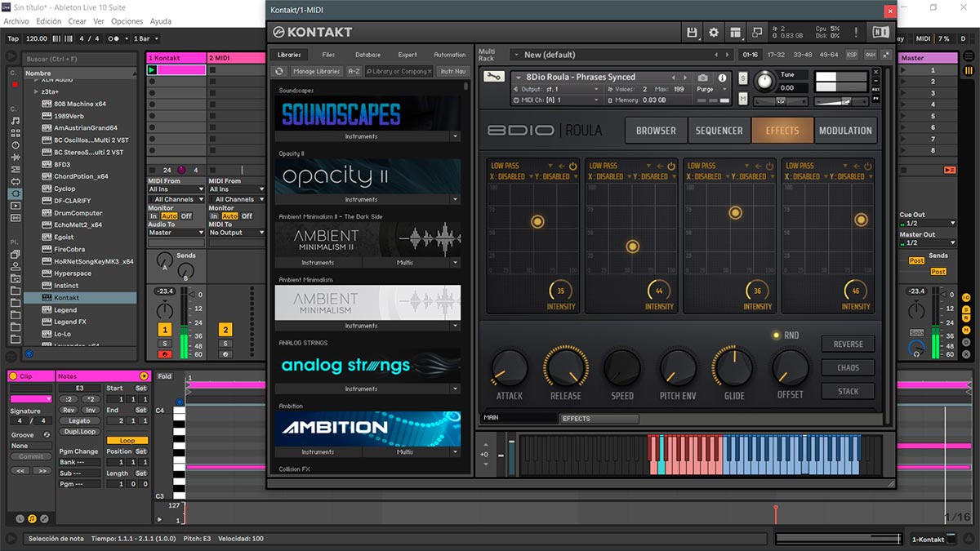Open the SEQUENCER tab in Roula
The width and height of the screenshot is (980, 551).
click(x=719, y=131)
